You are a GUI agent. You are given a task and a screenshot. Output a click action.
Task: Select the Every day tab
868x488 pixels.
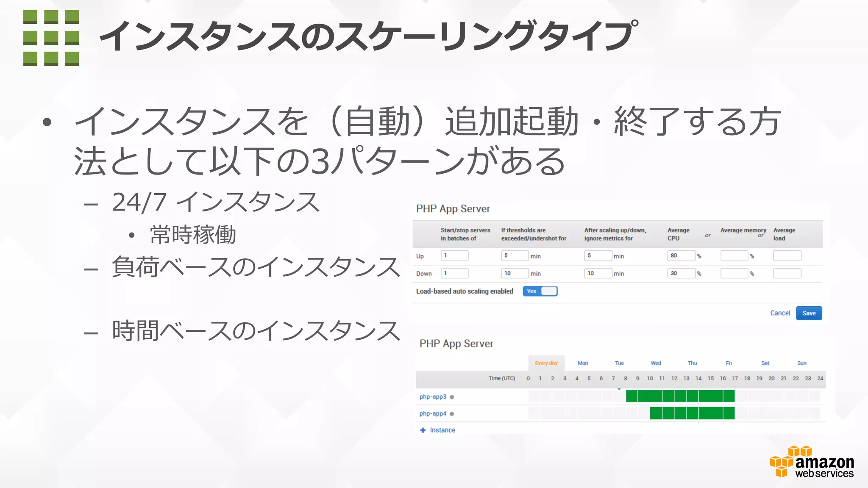[x=546, y=363]
